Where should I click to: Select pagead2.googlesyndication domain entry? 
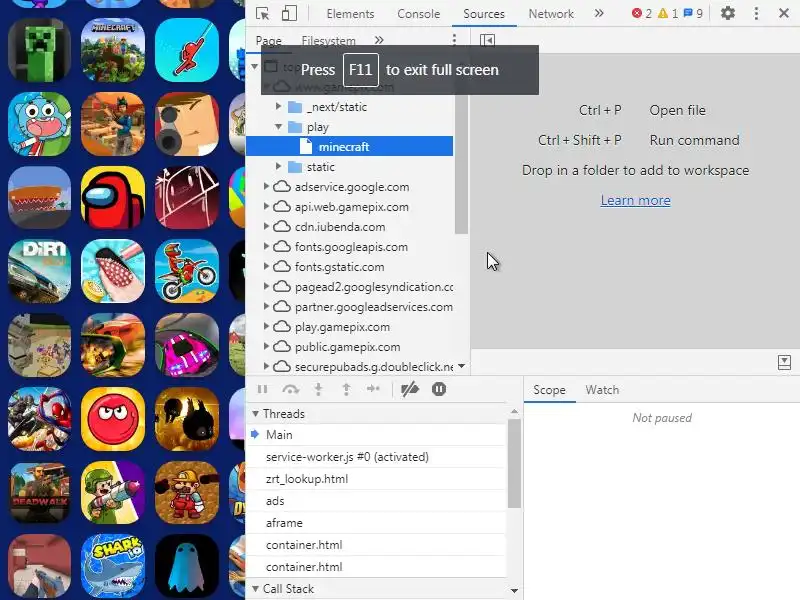click(x=374, y=287)
